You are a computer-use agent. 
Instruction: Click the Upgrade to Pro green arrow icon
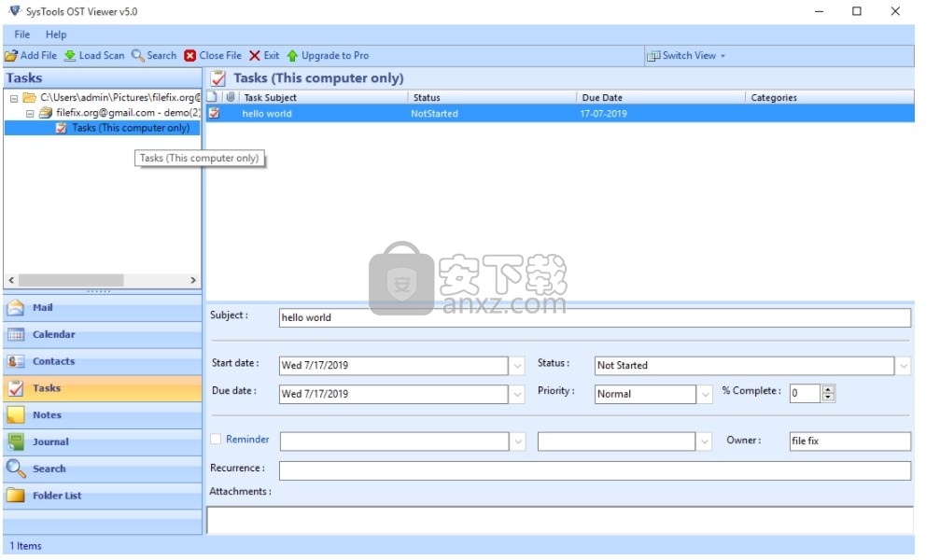[292, 56]
